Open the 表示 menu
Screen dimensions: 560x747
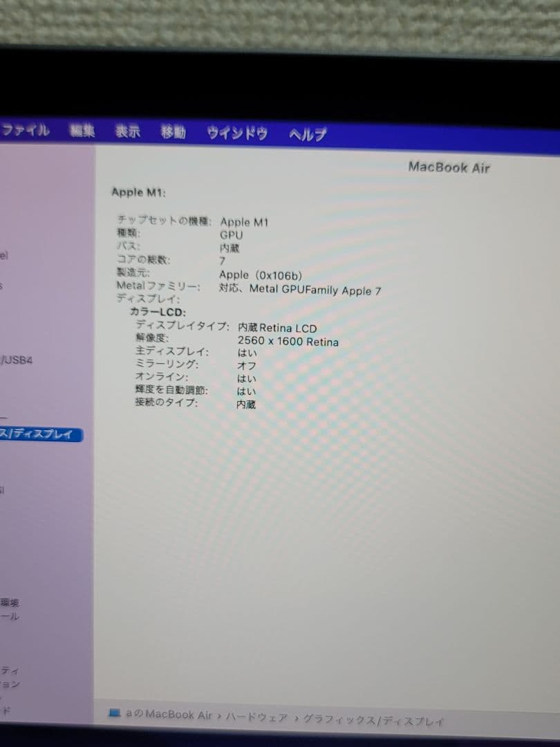128,131
